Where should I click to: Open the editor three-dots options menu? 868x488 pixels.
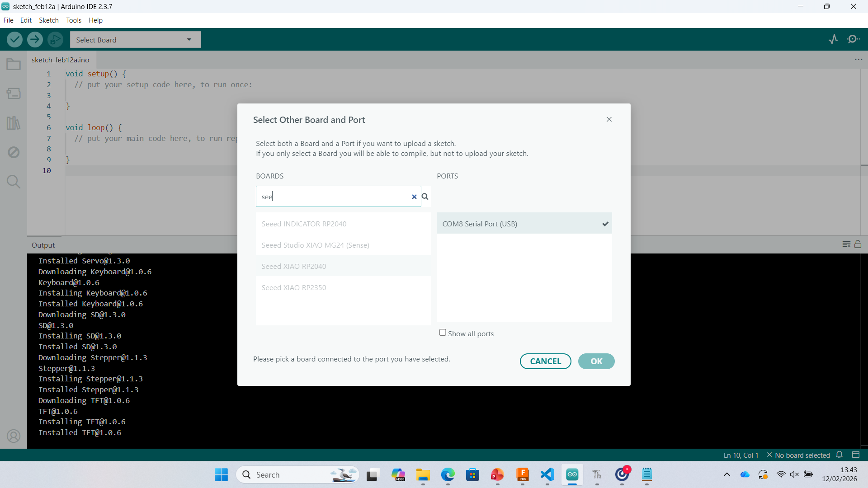tap(859, 60)
